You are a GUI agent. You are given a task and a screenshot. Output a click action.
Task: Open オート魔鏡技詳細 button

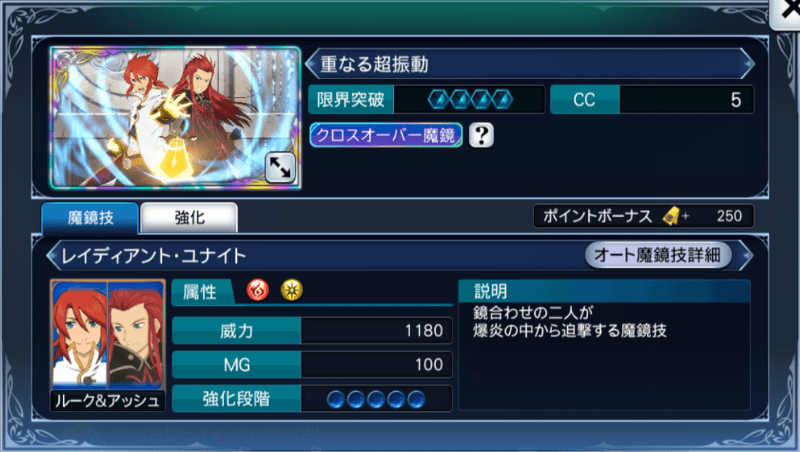658,255
